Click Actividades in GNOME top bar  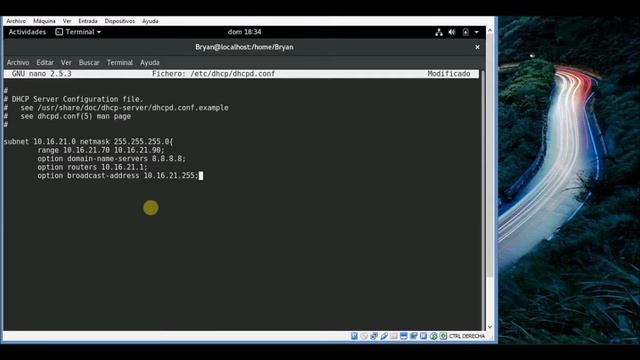pos(27,32)
